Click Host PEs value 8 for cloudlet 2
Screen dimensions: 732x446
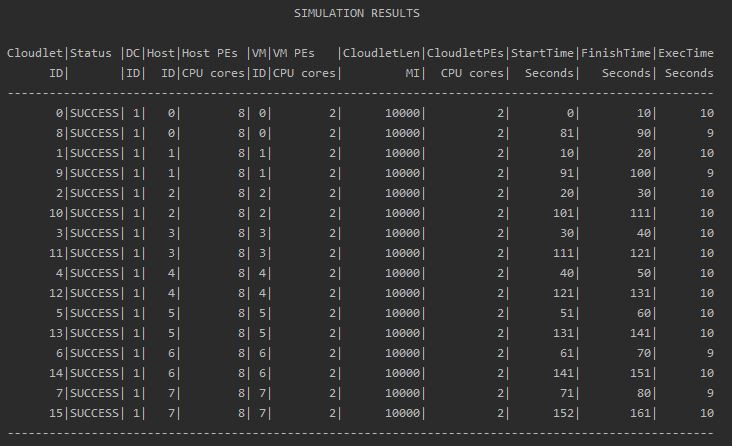(241, 193)
